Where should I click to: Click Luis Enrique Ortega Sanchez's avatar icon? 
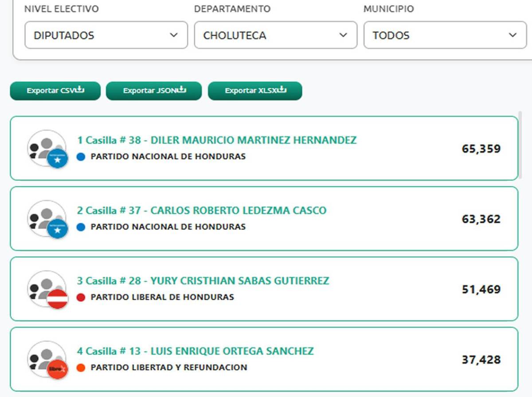(x=47, y=359)
